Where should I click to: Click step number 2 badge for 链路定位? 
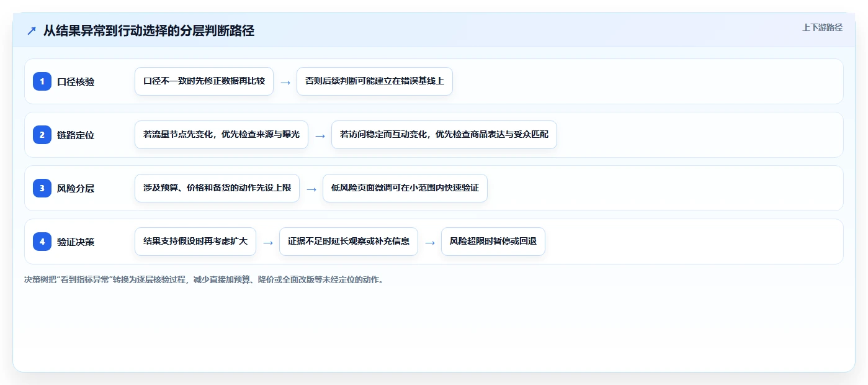tap(42, 135)
